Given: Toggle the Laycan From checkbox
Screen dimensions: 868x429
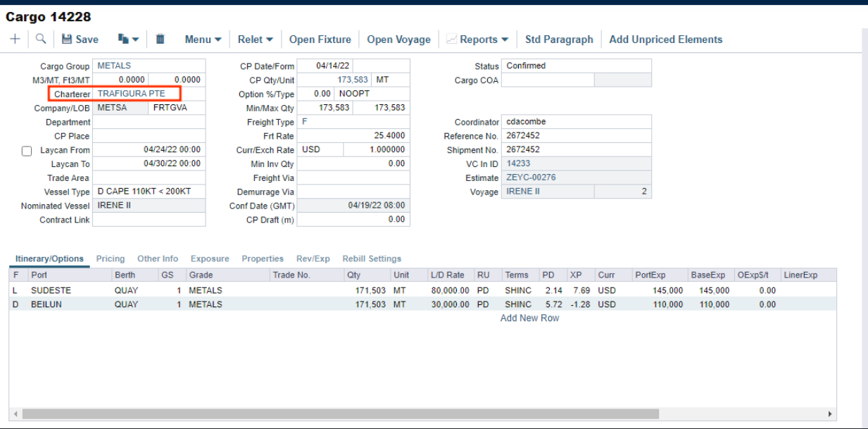Looking at the screenshot, I should click(x=27, y=151).
